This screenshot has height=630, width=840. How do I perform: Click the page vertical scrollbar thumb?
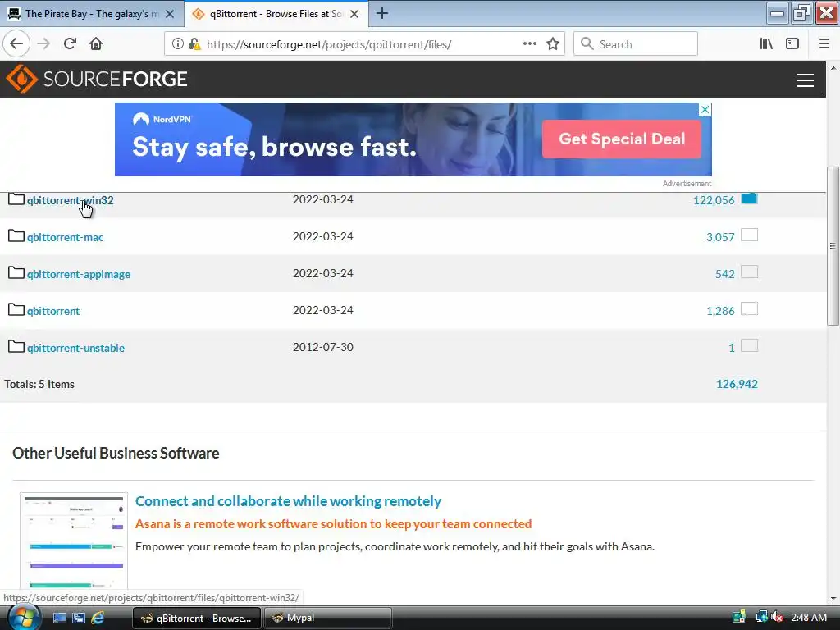[x=833, y=246]
